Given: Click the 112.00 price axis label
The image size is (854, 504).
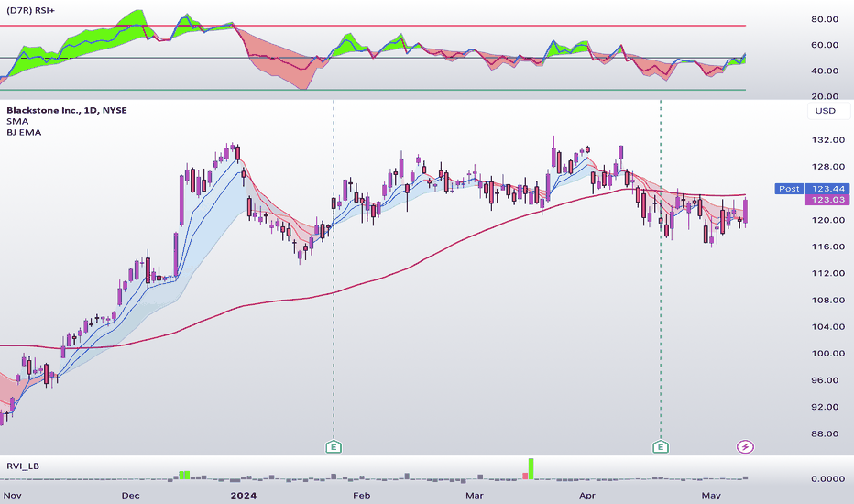Looking at the screenshot, I should coord(827,273).
